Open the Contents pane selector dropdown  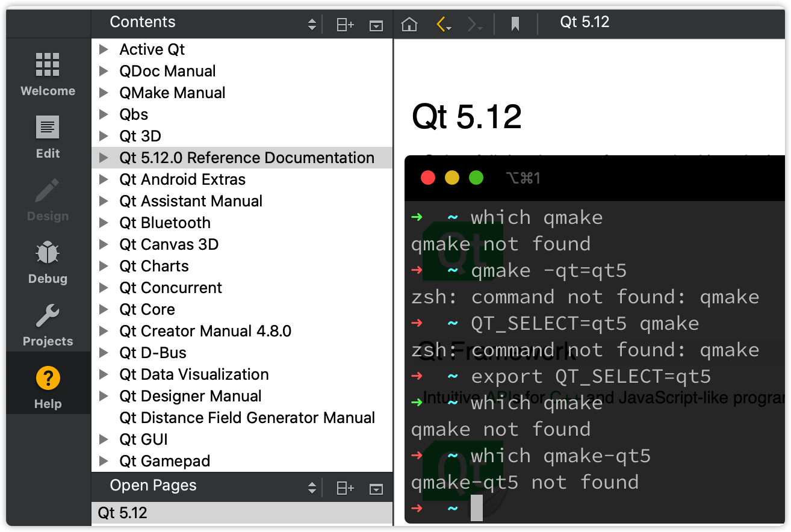[312, 24]
